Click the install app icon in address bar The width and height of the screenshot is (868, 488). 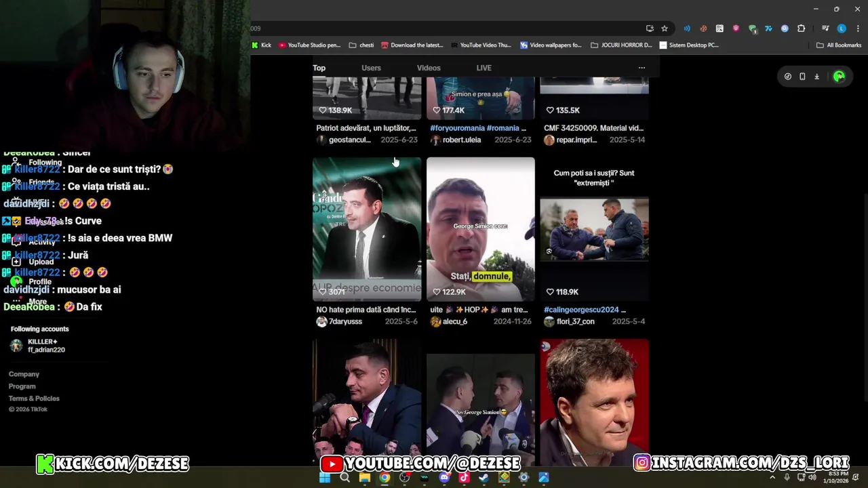tap(650, 28)
